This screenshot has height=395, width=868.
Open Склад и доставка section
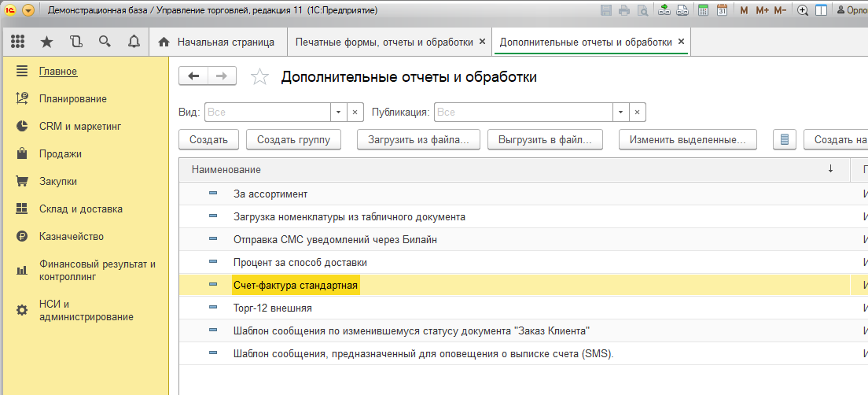tap(81, 209)
